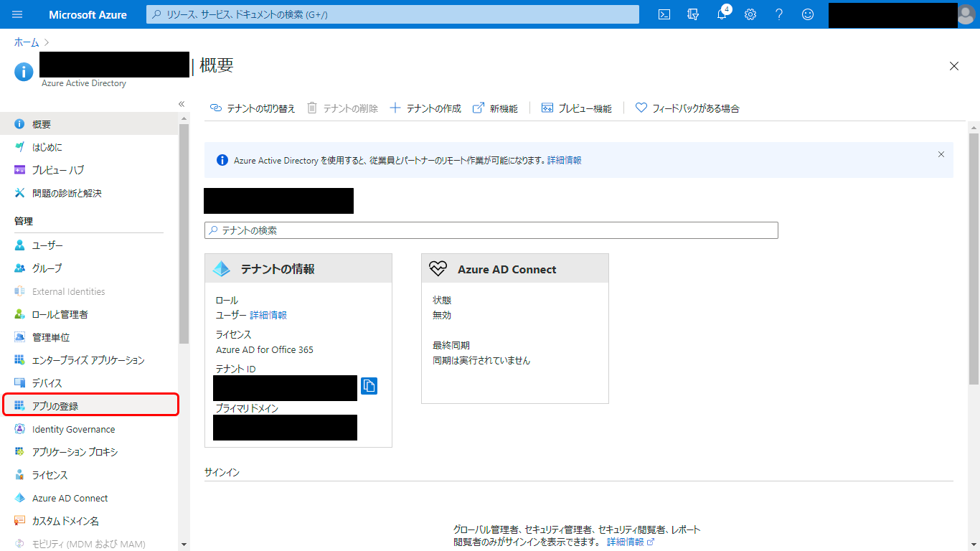Click the '同期は実行されていません' text
This screenshot has height=551, width=980.
tap(481, 361)
